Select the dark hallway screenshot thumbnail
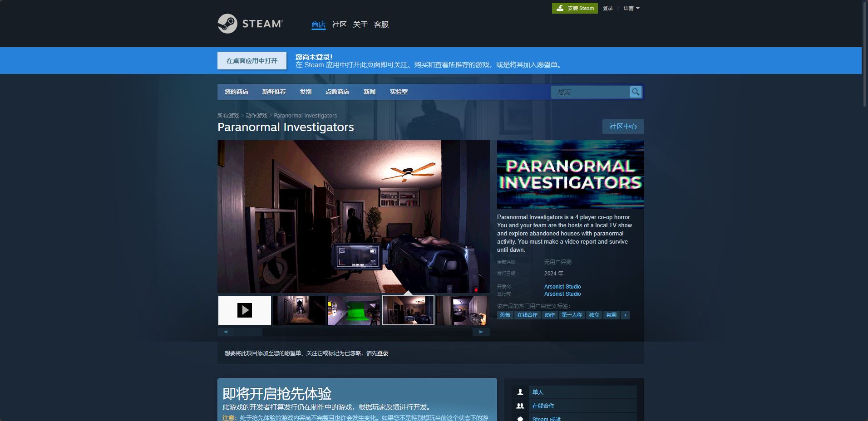Image resolution: width=868 pixels, height=421 pixels. click(299, 310)
